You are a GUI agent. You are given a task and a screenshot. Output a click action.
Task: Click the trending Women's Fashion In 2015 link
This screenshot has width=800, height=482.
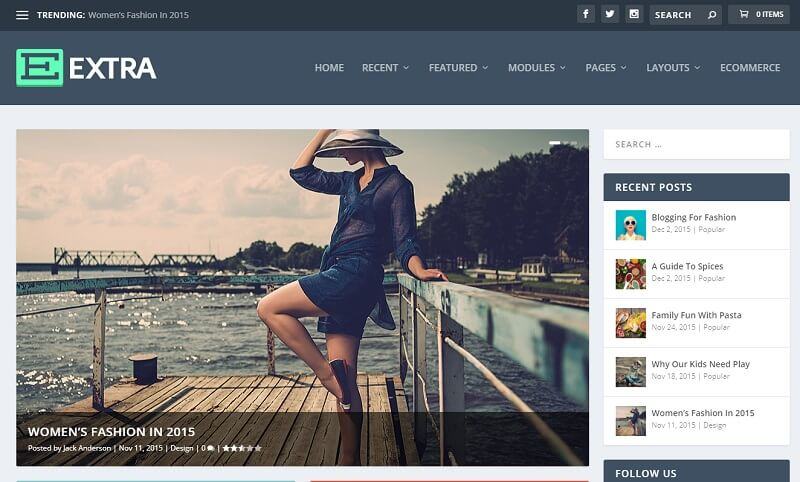(138, 15)
